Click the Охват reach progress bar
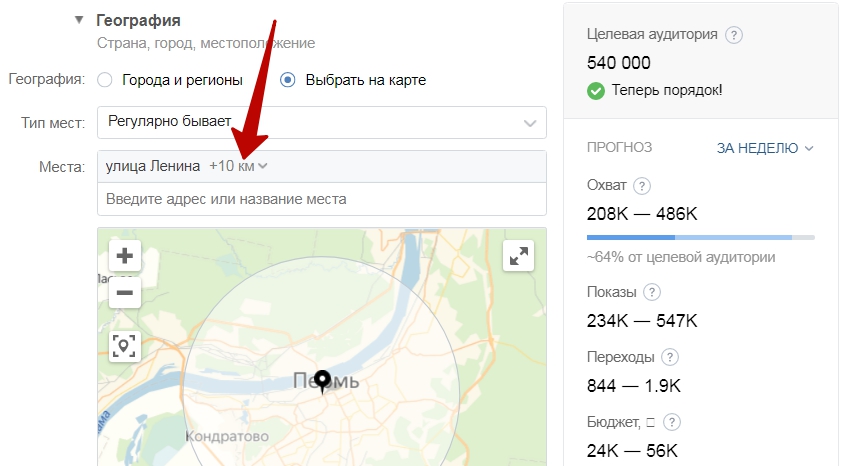This screenshot has height=466, width=844. [x=700, y=237]
